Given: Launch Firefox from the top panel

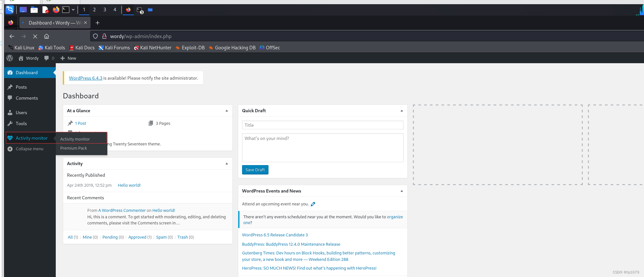Looking at the screenshot, I should click(x=56, y=10).
